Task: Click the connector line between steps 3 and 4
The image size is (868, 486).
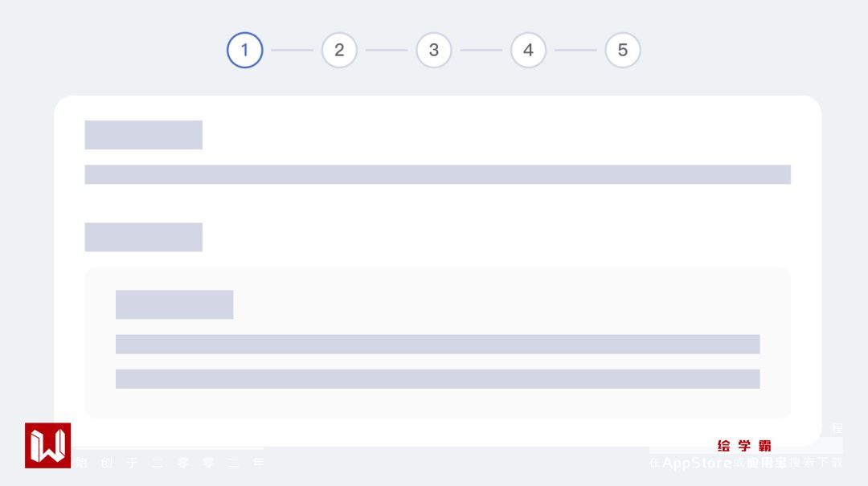Action: coord(481,50)
